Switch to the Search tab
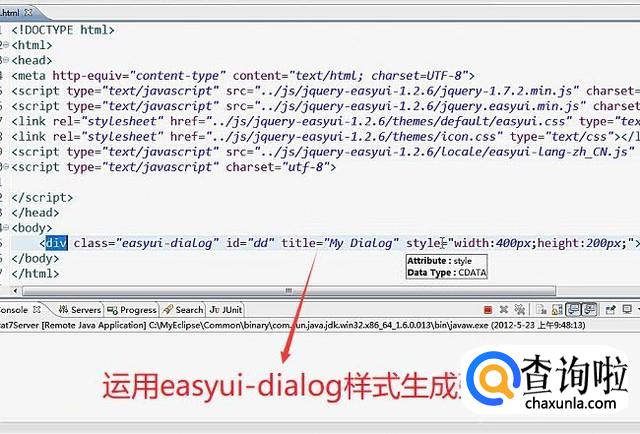640x434 pixels. pyautogui.click(x=183, y=310)
